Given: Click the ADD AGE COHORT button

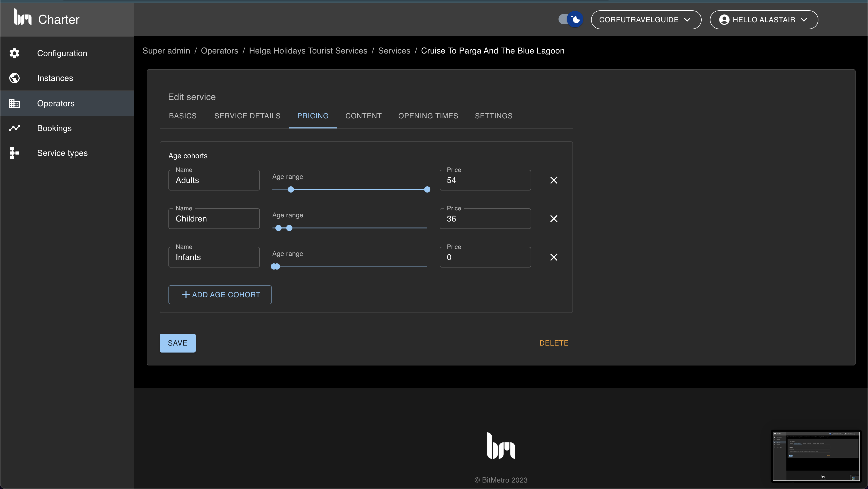Looking at the screenshot, I should (x=220, y=295).
